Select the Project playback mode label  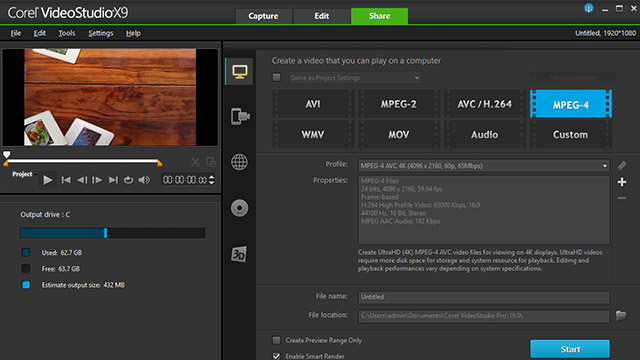[22, 174]
